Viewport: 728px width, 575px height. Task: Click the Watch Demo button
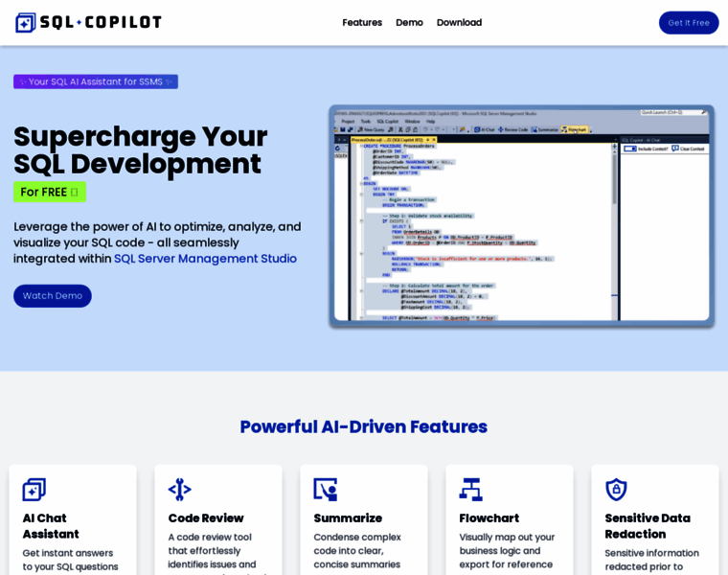point(53,296)
